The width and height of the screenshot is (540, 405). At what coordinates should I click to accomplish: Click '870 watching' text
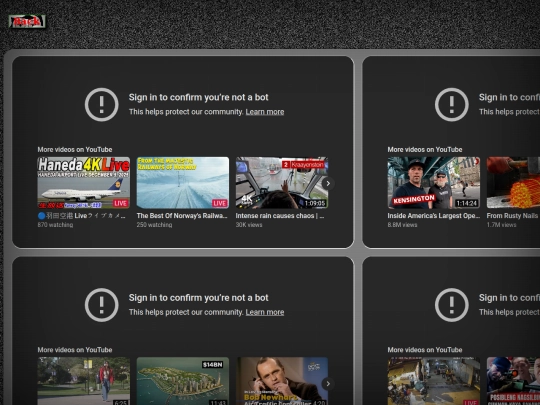tap(55, 225)
